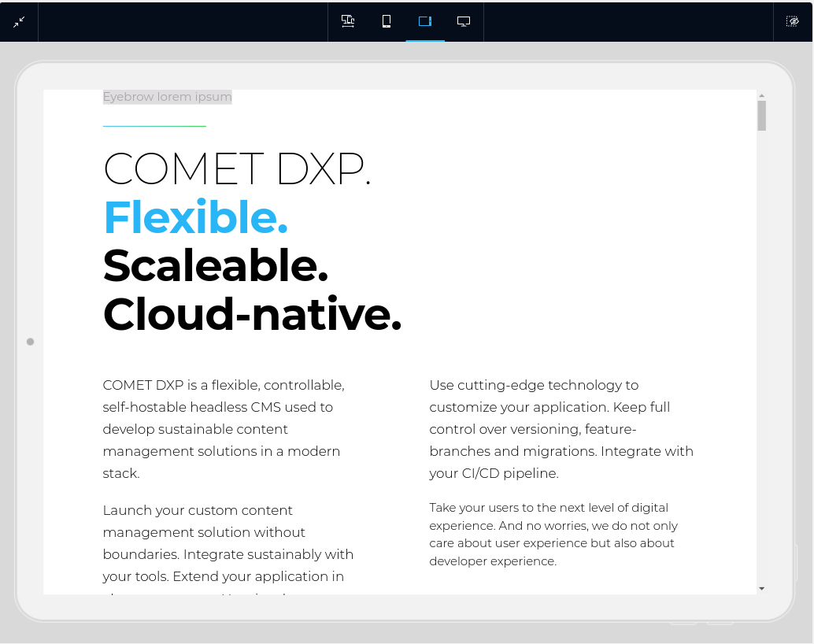Click the scrollbar down arrow
This screenshot has height=644, width=814.
coord(760,587)
